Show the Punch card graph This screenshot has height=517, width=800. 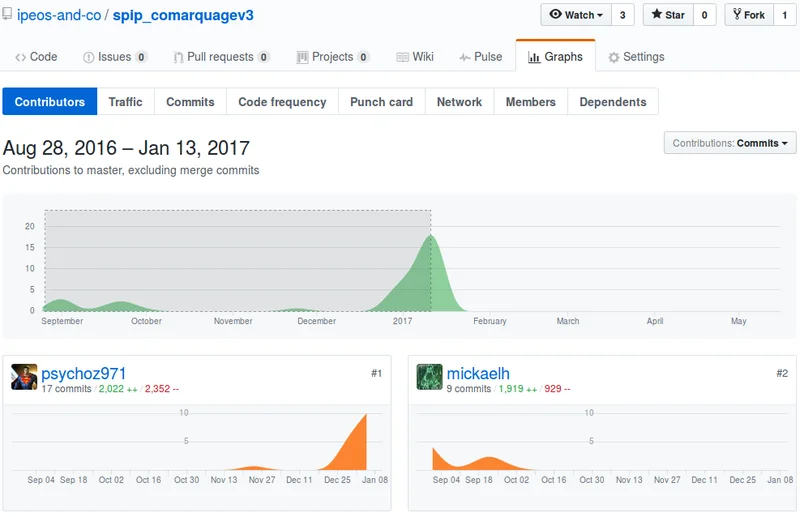(x=381, y=102)
